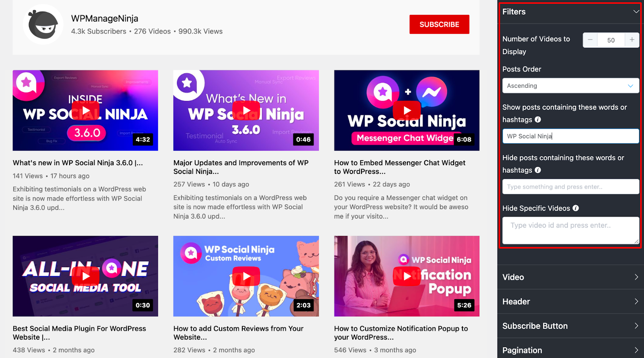Click the 5:26 duration badge

[464, 305]
